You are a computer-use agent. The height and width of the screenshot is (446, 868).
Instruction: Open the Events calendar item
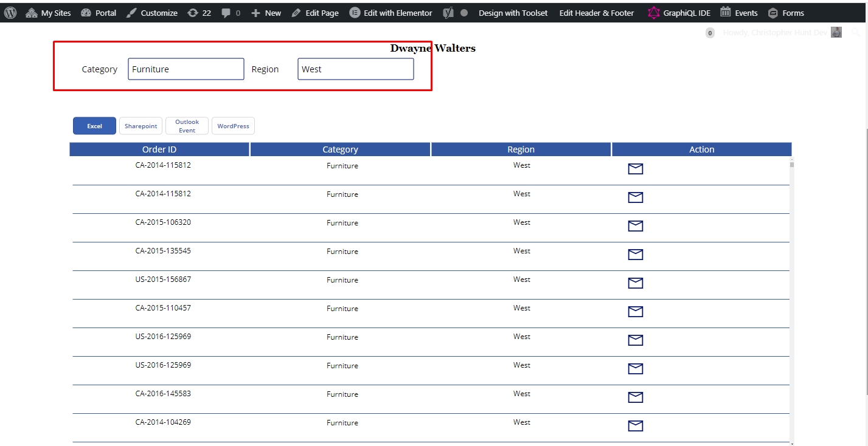pyautogui.click(x=739, y=13)
